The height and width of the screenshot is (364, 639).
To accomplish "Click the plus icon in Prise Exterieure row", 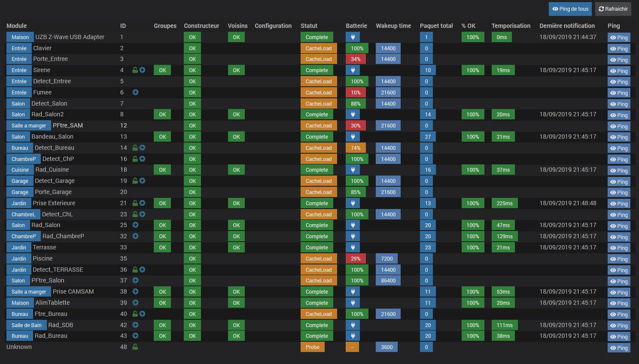I will (142, 203).
